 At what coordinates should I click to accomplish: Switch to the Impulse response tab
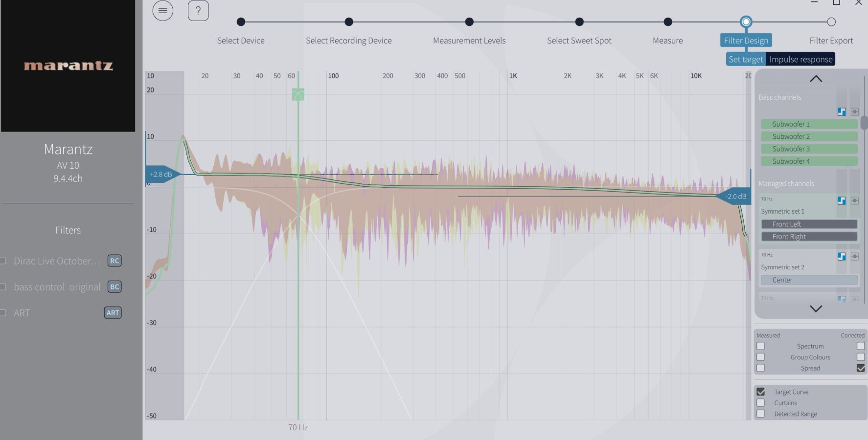800,60
